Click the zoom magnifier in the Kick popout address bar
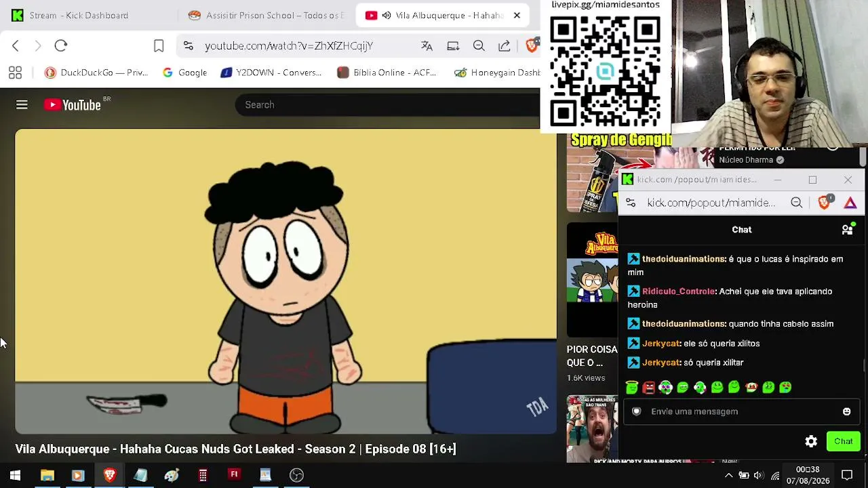This screenshot has height=488, width=868. coord(797,203)
